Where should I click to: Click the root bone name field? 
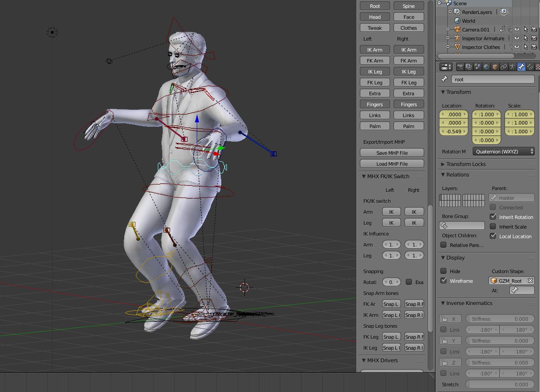tap(493, 80)
